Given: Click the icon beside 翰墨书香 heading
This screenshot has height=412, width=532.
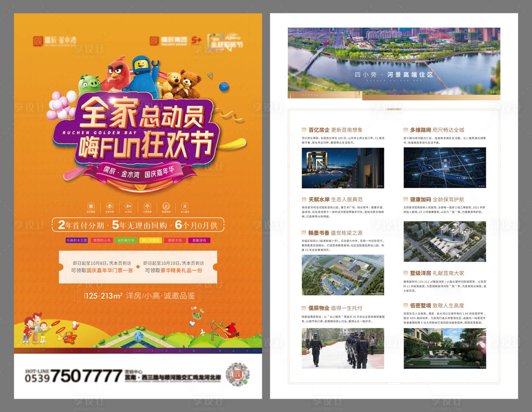Looking at the screenshot, I should (x=304, y=232).
